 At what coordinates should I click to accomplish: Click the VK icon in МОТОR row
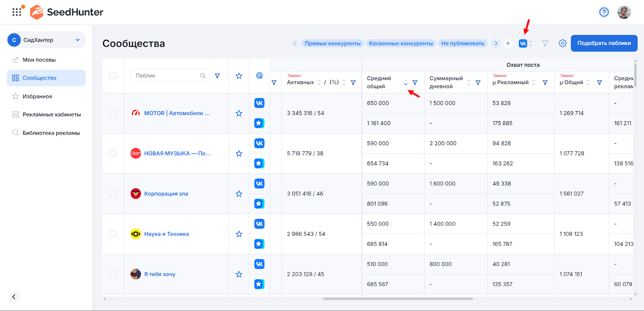click(259, 103)
